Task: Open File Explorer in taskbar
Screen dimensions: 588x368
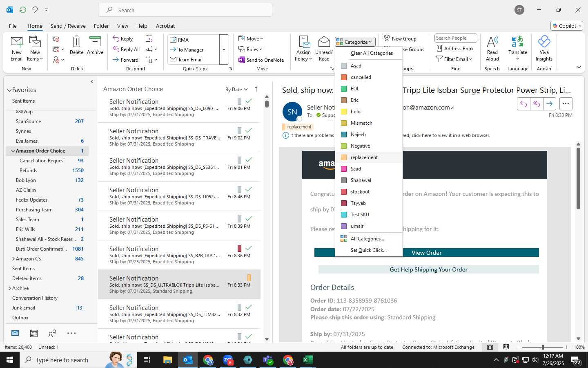Action: [x=168, y=360]
